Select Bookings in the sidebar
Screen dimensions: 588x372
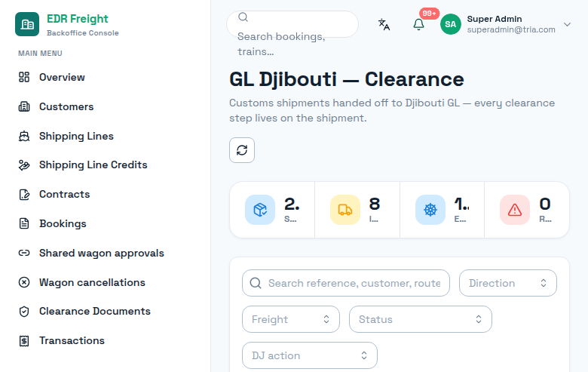(x=63, y=223)
